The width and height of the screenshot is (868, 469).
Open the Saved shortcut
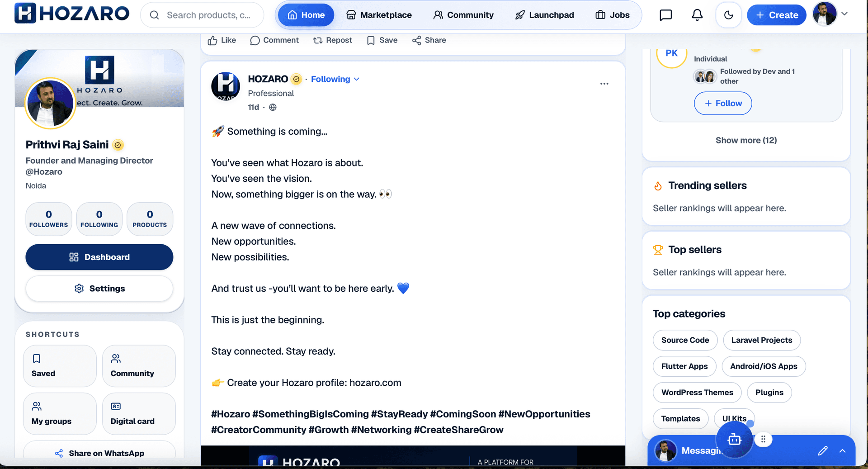[60, 366]
